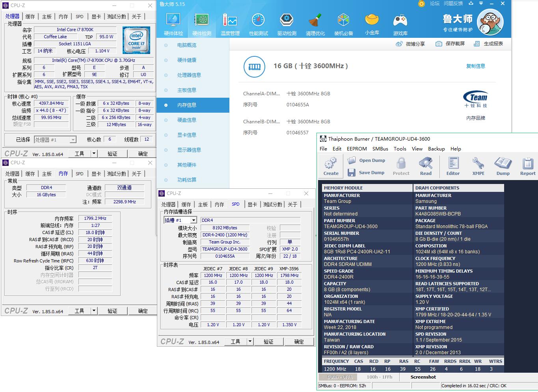Select the 硬盘信息 sidebar item
The width and height of the screenshot is (538, 392).
[186, 120]
